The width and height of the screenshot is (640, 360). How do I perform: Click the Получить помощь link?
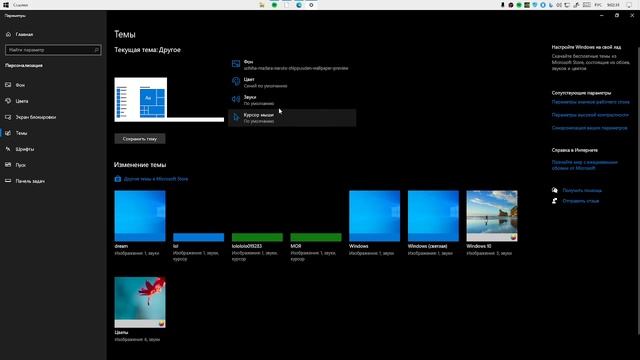click(582, 190)
